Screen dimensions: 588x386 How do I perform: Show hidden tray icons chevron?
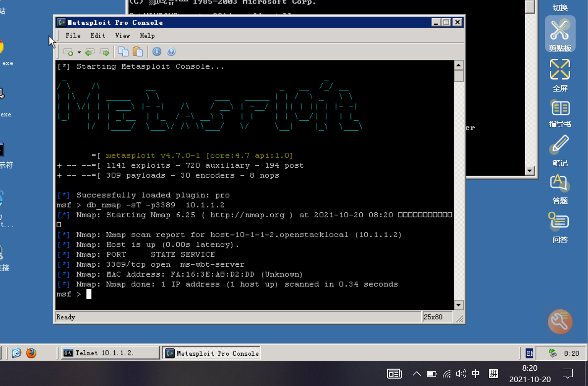(416, 374)
